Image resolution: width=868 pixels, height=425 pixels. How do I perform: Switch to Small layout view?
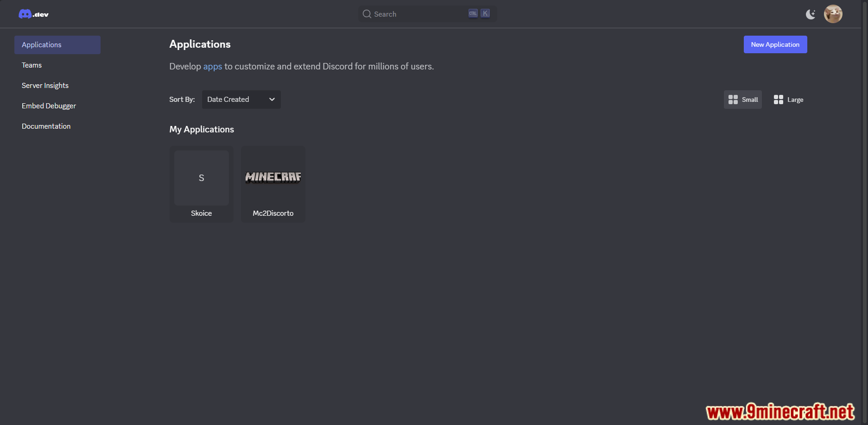point(743,100)
